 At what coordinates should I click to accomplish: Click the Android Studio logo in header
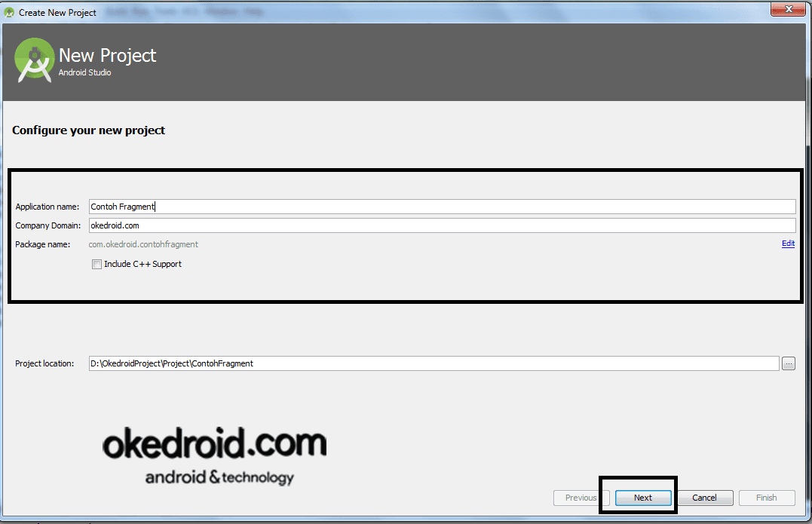pos(34,60)
